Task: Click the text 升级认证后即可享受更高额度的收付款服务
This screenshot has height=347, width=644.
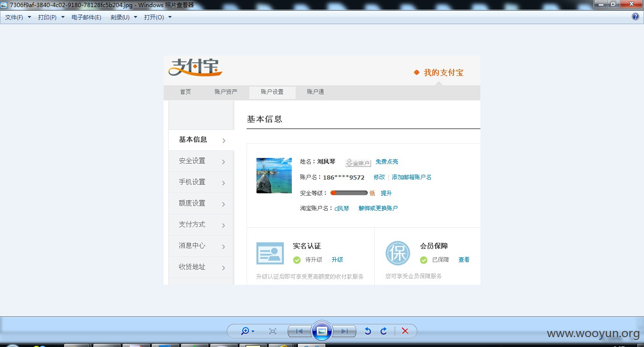Action: point(310,277)
